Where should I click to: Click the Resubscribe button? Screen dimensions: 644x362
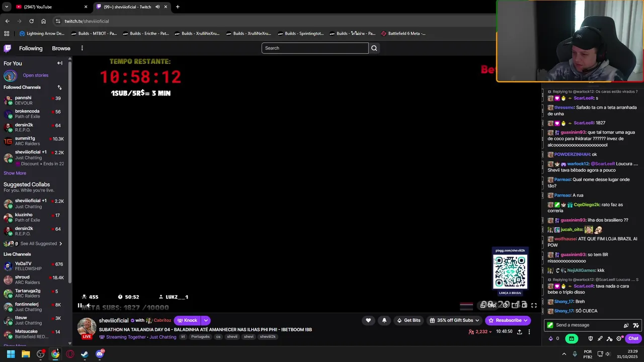[x=508, y=320]
